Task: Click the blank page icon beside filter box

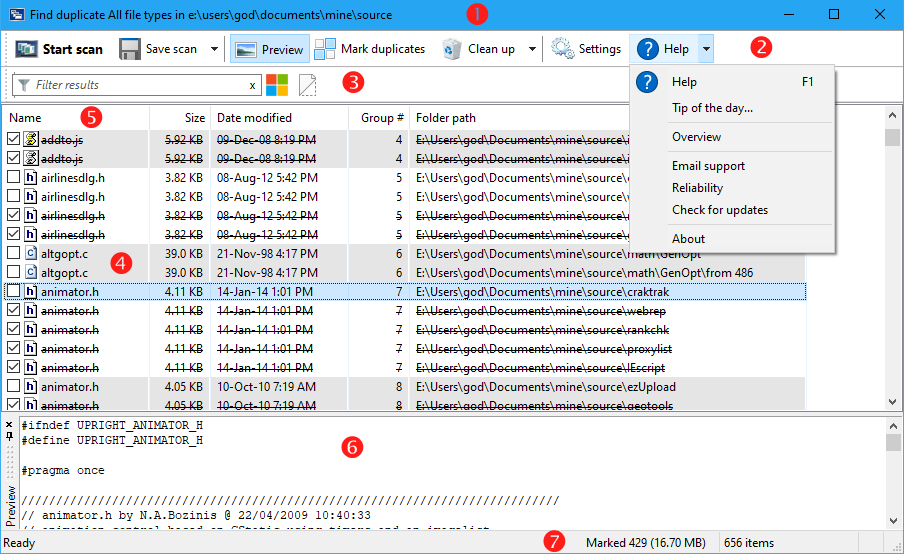Action: click(308, 85)
